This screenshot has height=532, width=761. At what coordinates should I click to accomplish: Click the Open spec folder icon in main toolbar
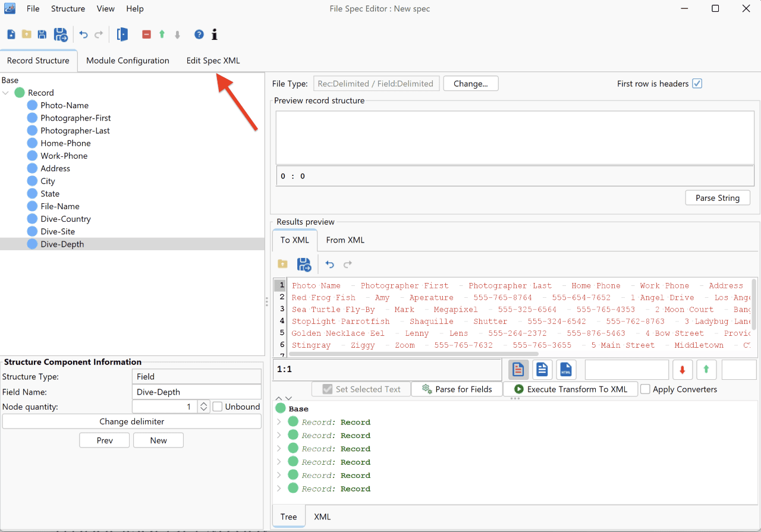[x=27, y=34]
